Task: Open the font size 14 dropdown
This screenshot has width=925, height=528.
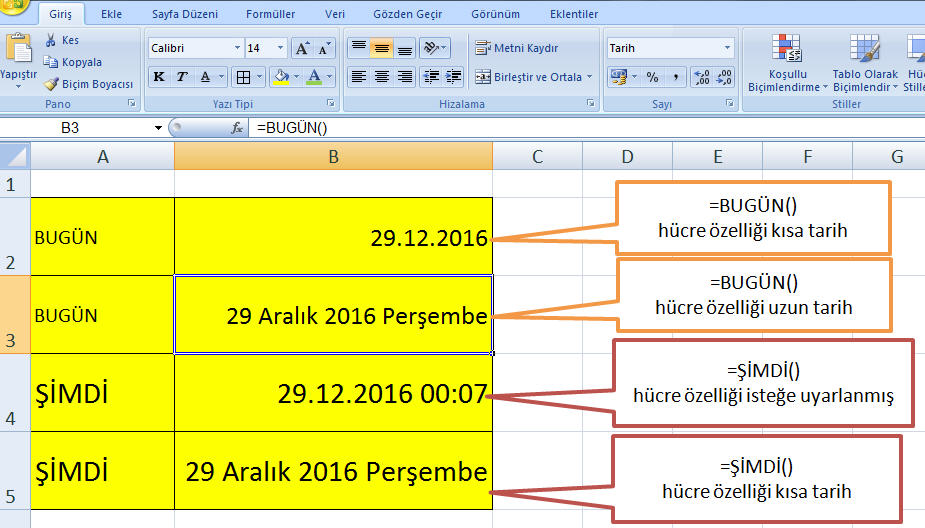Action: coord(280,48)
